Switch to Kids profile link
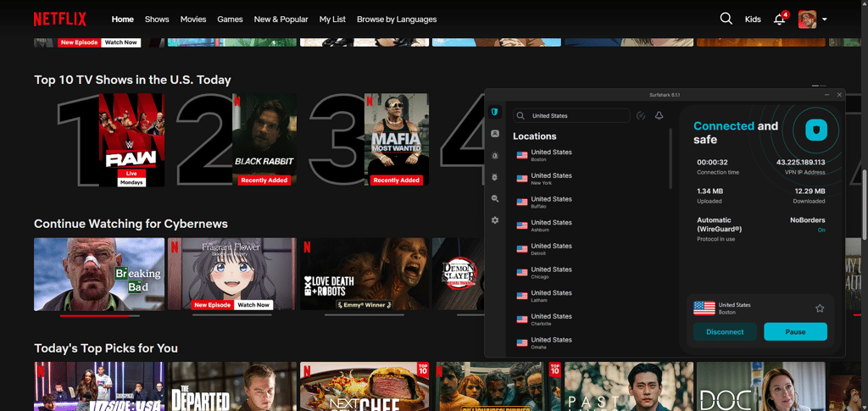Screen dimensions: 868x411 coord(753,19)
